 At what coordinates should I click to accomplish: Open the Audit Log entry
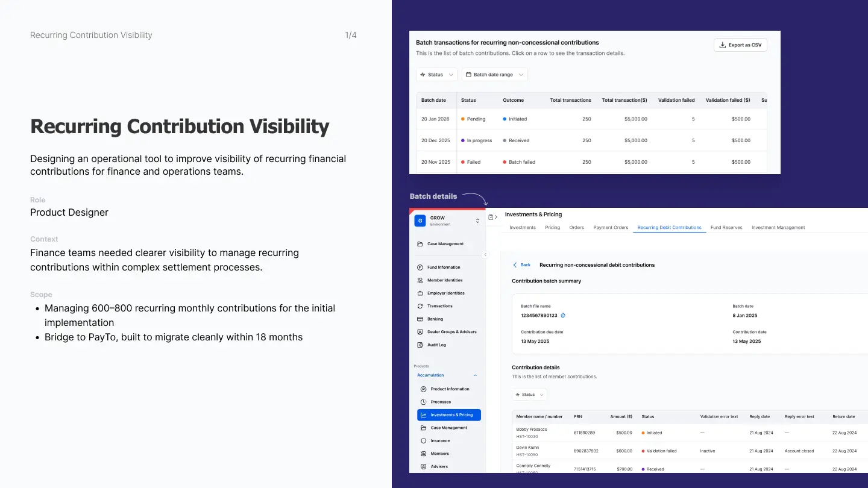432,345
